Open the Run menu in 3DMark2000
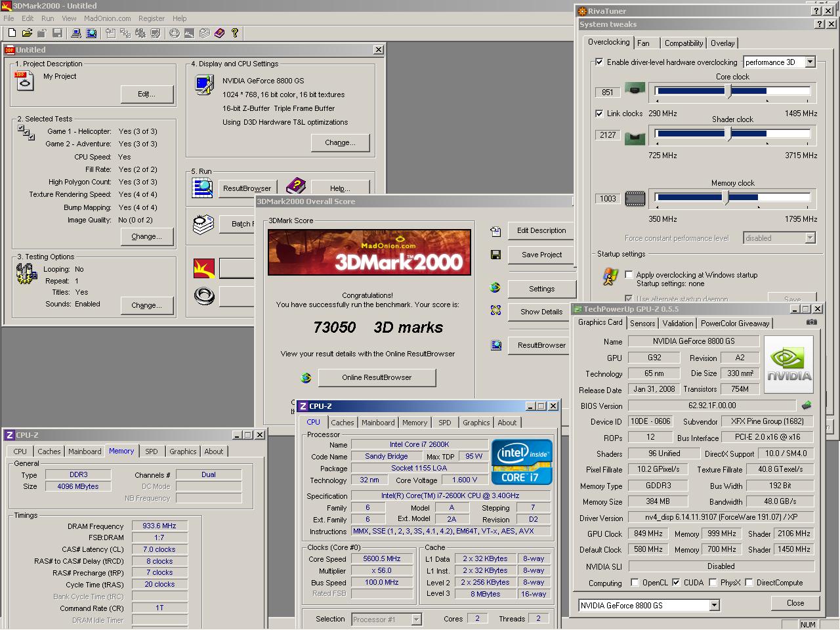 [x=48, y=18]
